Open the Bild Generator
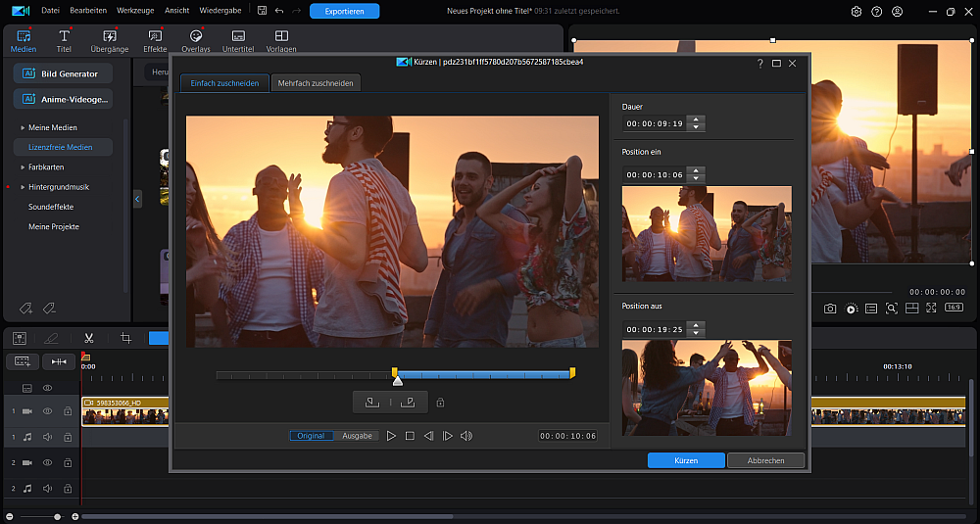Image resolution: width=980 pixels, height=524 pixels. 63,73
